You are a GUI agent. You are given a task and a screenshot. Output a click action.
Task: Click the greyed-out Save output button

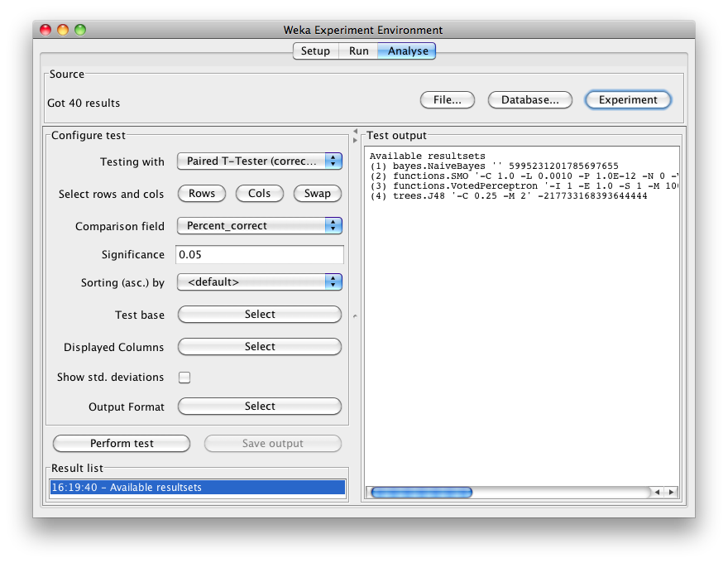point(272,443)
